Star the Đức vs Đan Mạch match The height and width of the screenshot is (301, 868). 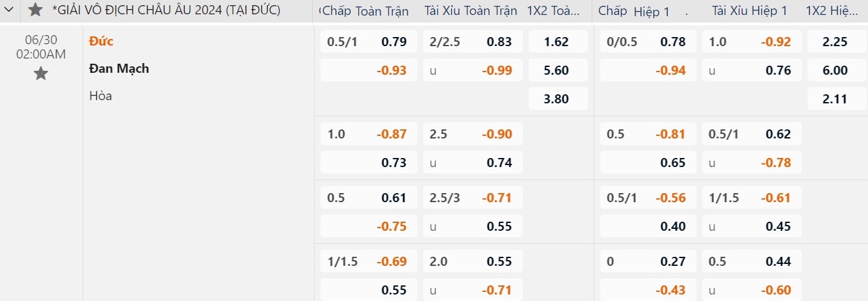(41, 73)
